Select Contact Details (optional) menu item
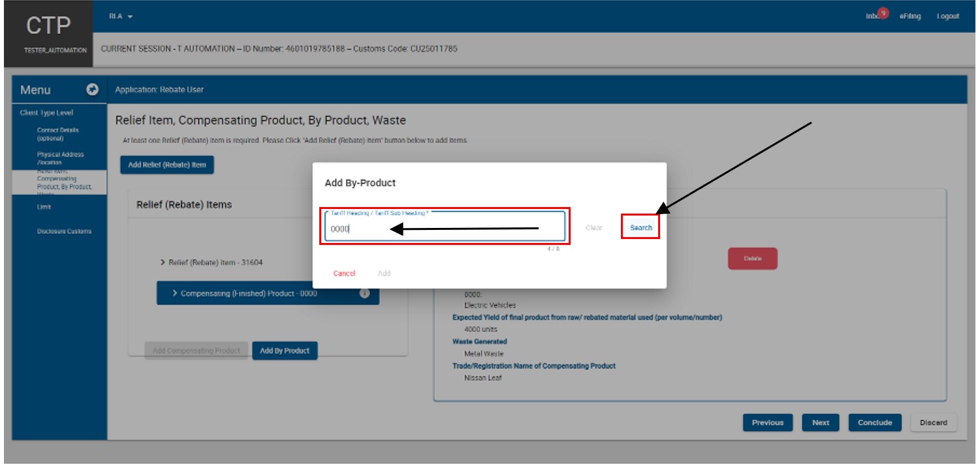980x467 pixels. (x=58, y=134)
